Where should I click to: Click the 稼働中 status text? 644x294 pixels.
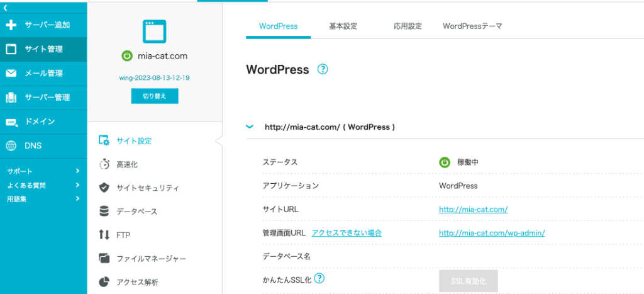pos(468,162)
